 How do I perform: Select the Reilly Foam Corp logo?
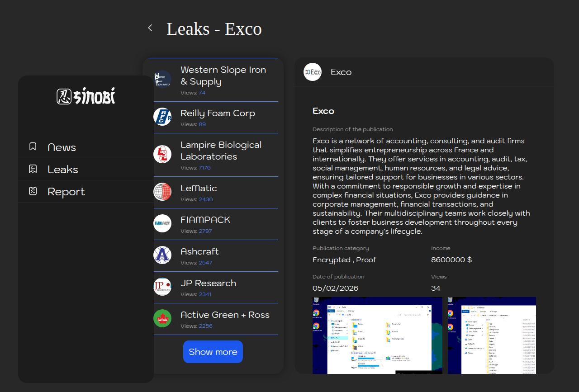click(162, 117)
